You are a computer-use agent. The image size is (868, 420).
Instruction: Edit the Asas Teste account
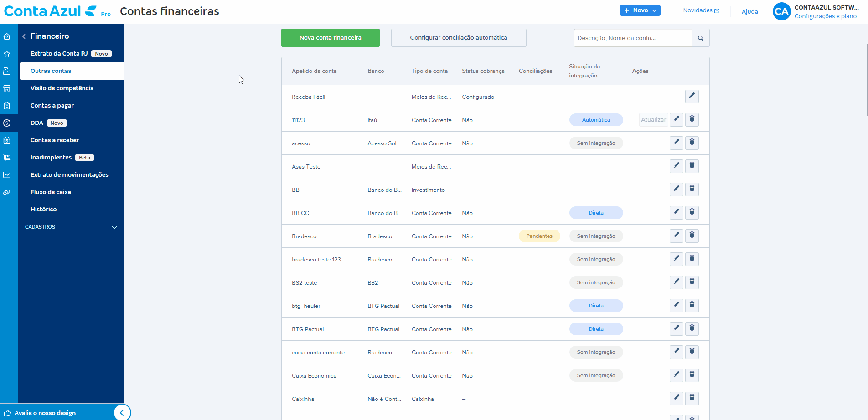(x=677, y=166)
